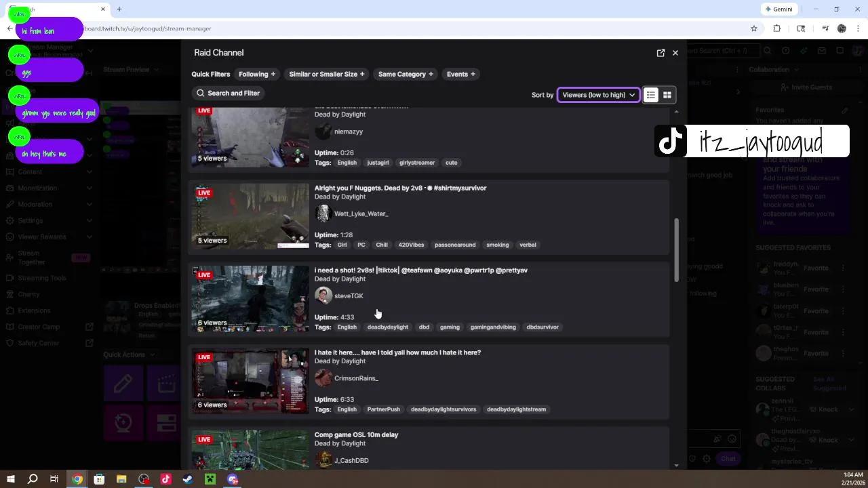Select English tag in CrimsonRains_ row

(x=347, y=409)
